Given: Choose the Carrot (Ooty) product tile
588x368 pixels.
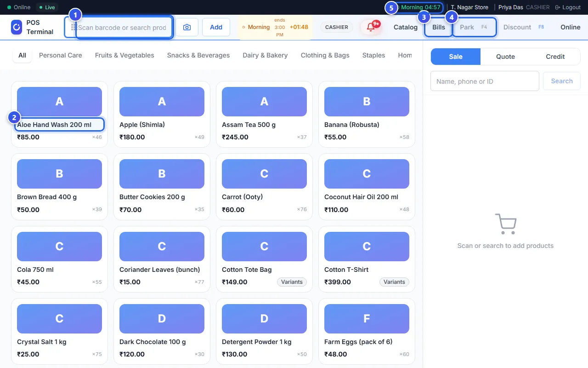Looking at the screenshot, I should coord(264,187).
